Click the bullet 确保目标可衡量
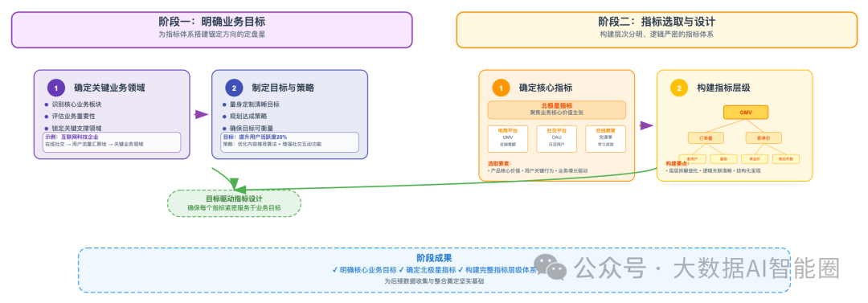 (x=252, y=128)
